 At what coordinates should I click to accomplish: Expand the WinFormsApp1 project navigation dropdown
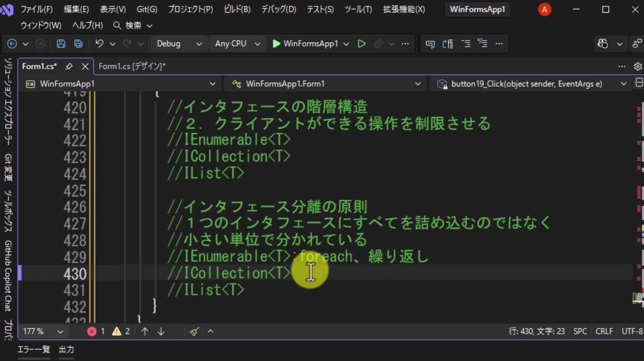(x=121, y=84)
